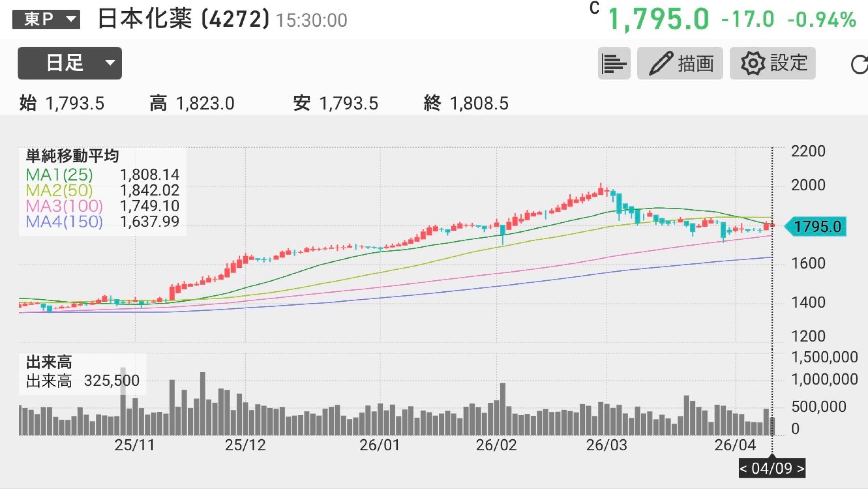Viewport: 868px width, 489px height.
Task: Open the horizontal volume-by-price bars icon
Action: 614,63
